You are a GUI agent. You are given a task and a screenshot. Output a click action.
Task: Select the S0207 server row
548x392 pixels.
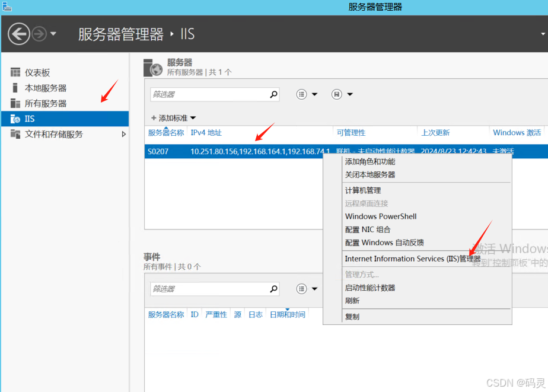click(346, 151)
